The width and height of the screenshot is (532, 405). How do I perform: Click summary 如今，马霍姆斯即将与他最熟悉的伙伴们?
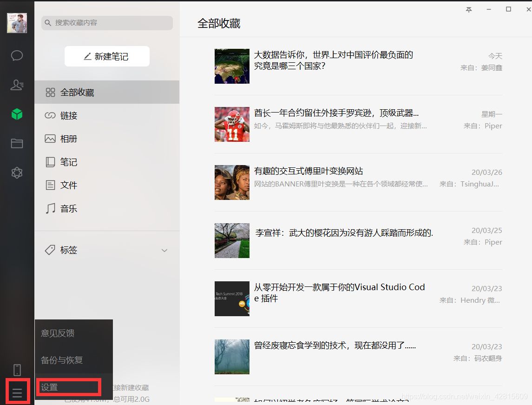pos(340,126)
